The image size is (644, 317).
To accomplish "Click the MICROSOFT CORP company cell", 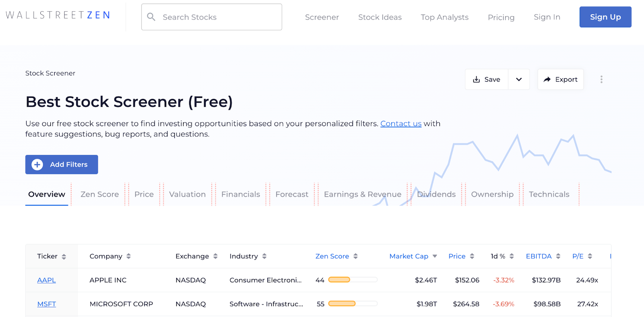I will click(121, 304).
